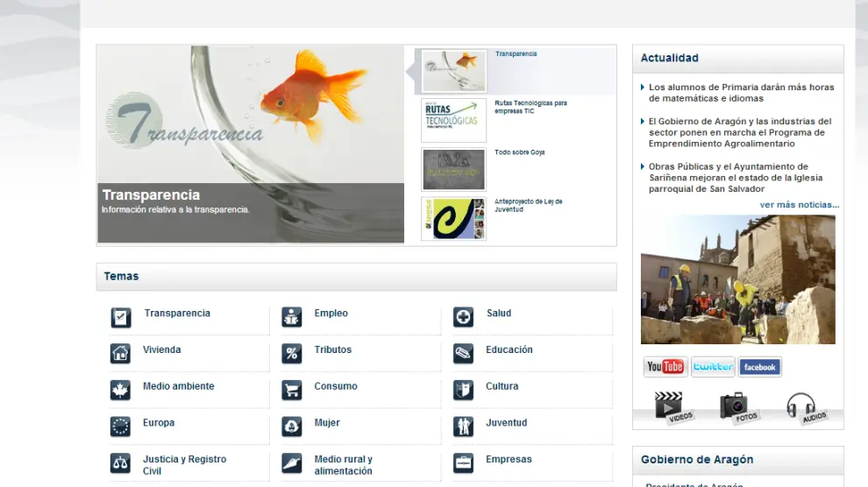Open the Videos clapperboard icon

[x=671, y=407]
